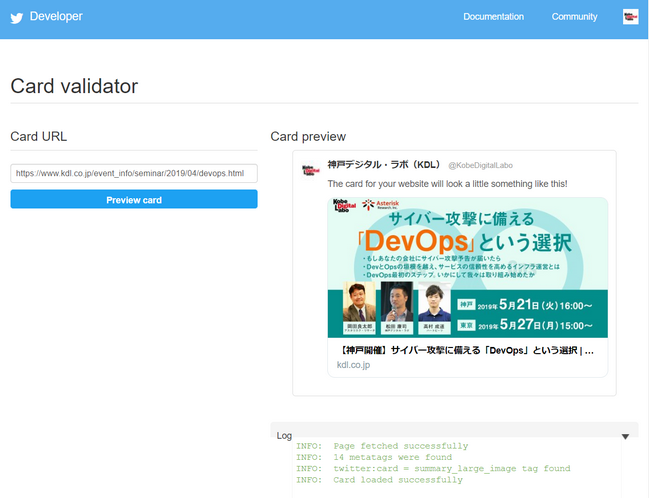The width and height of the screenshot is (649, 498).
Task: Open the DevOps seminar card image
Action: [467, 268]
